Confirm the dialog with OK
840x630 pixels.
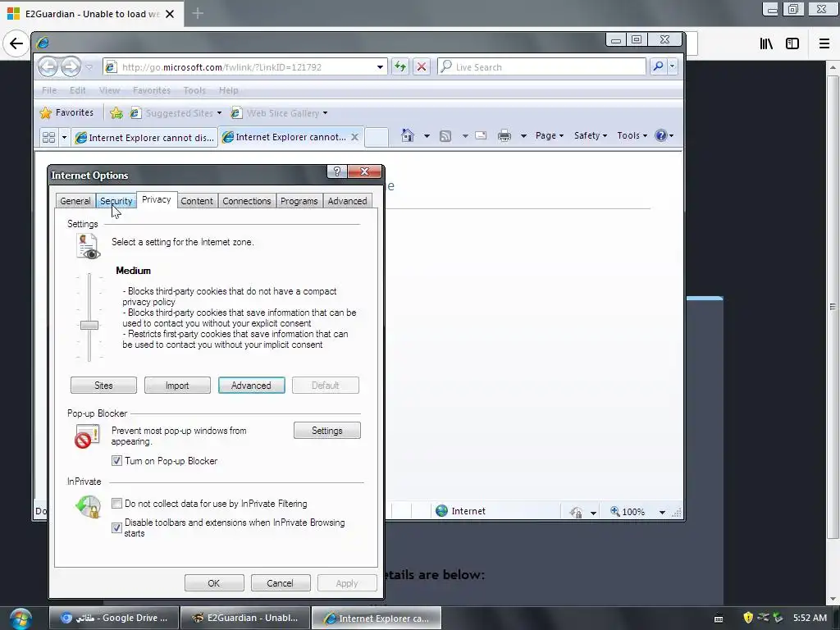pyautogui.click(x=214, y=583)
